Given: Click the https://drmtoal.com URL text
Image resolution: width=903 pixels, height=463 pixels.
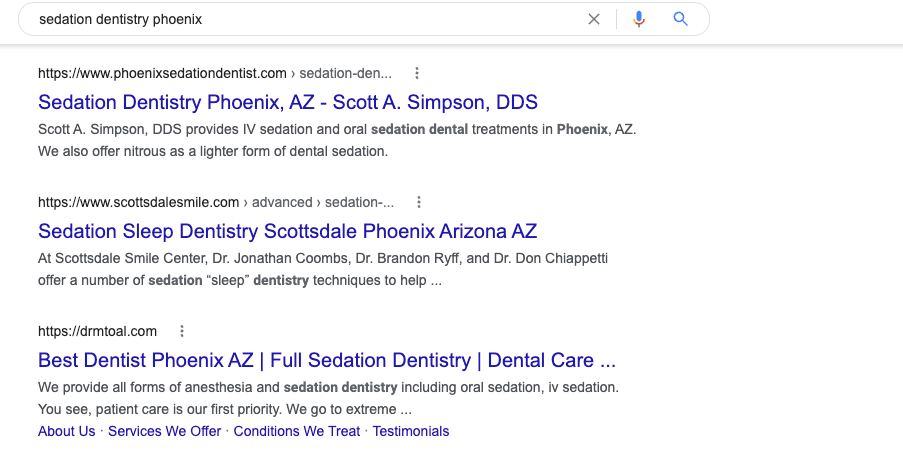Looking at the screenshot, I should [97, 331].
